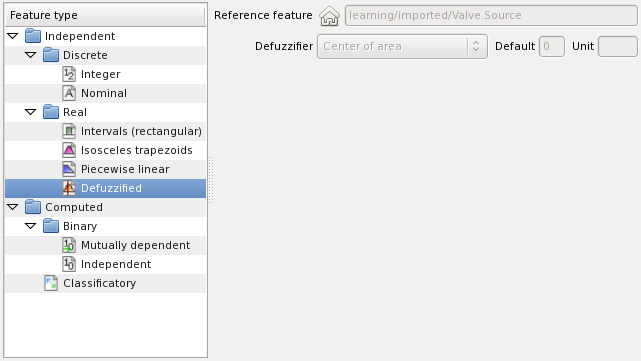Collapse the Binary folder
This screenshot has height=361, width=641.
31,226
